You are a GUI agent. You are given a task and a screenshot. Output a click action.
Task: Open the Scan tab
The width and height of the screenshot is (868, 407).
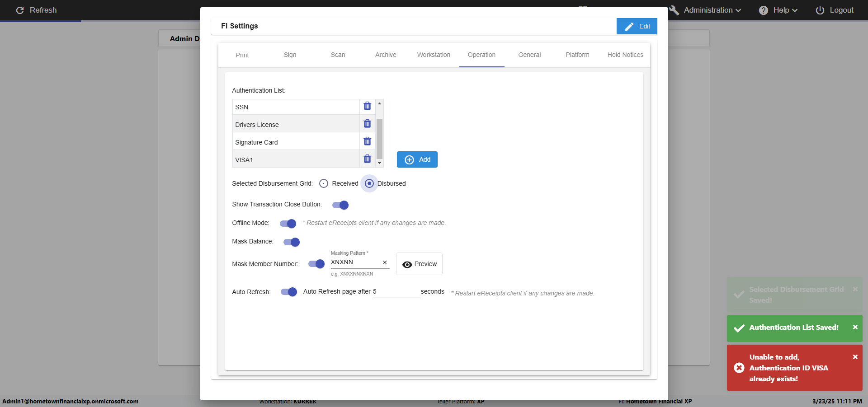pyautogui.click(x=338, y=55)
